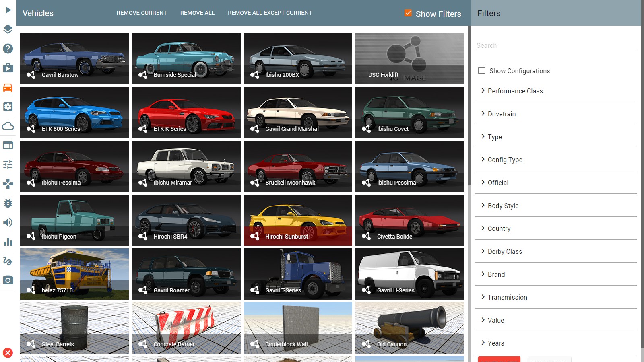The width and height of the screenshot is (644, 362).
Task: Click the config icon on ETK 800 Series
Action: 31,128
